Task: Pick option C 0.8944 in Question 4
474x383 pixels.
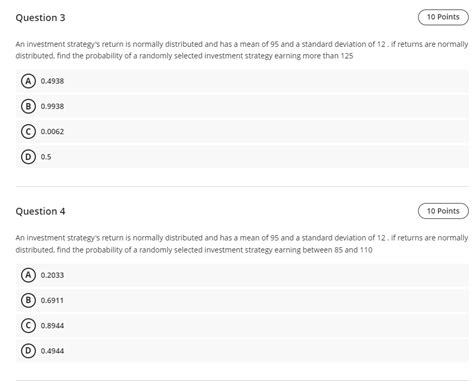Action: [242, 326]
